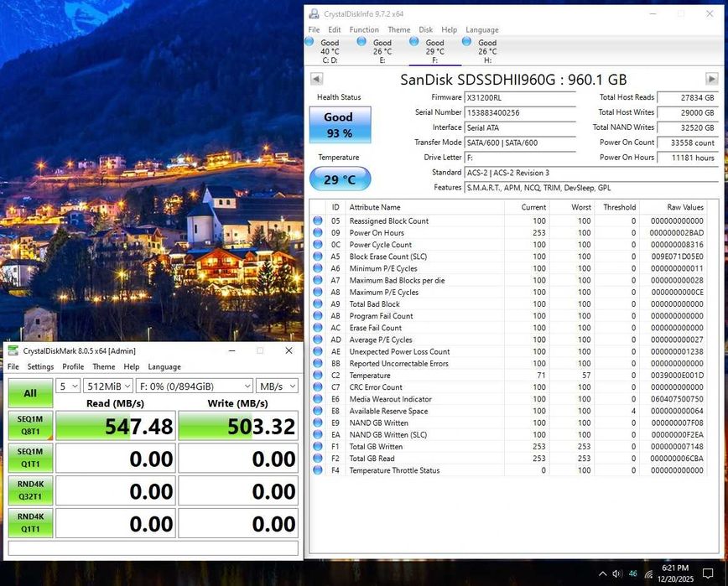Viewport: 728px width, 586px height.
Task: Open Theme menu in CrystalDiskMark
Action: [x=103, y=366]
